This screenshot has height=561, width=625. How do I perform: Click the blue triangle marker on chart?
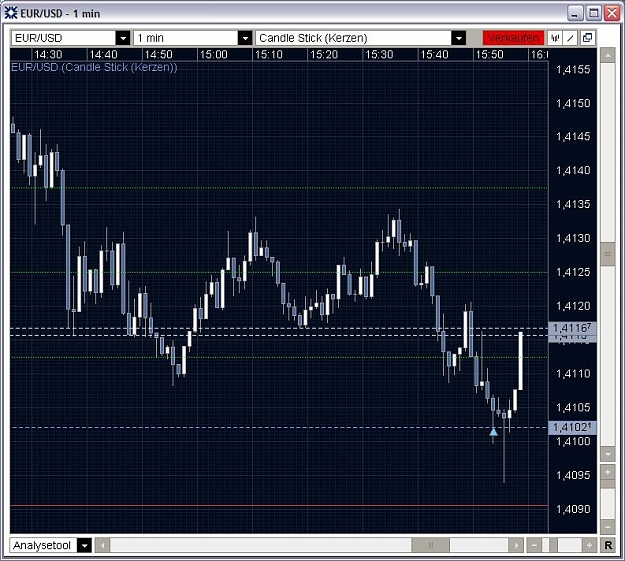(x=493, y=431)
